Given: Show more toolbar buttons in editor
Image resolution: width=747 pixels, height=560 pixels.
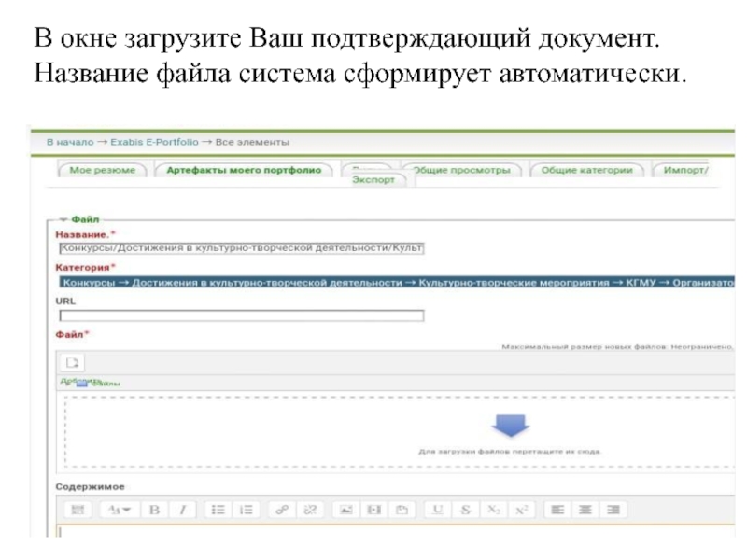Looking at the screenshot, I should click(x=78, y=510).
